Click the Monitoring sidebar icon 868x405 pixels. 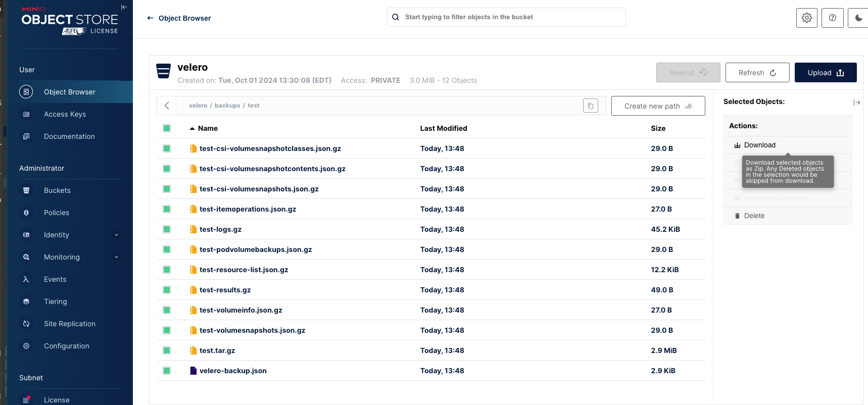26,257
